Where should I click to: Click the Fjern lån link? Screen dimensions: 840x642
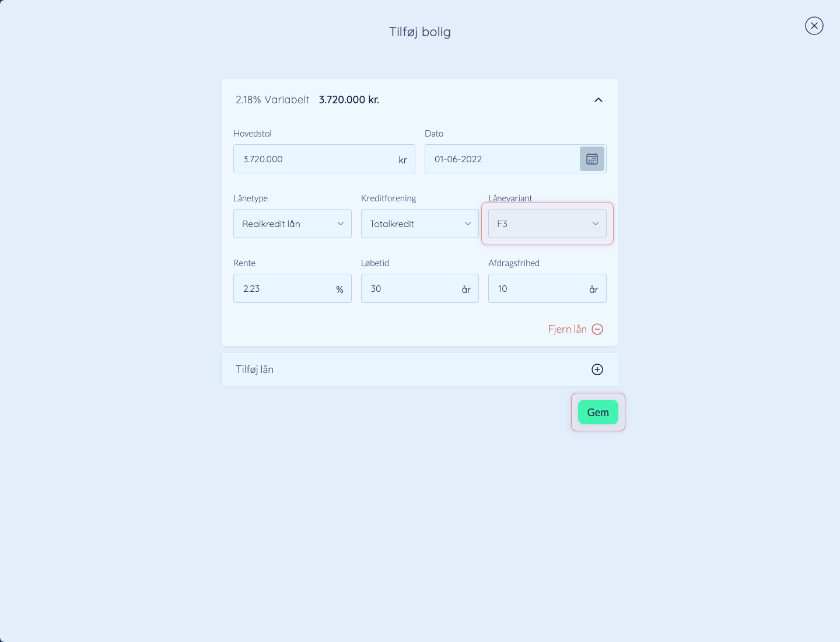click(567, 329)
